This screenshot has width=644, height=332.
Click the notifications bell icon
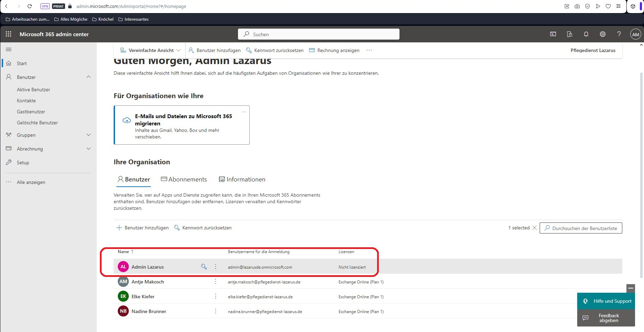point(586,34)
